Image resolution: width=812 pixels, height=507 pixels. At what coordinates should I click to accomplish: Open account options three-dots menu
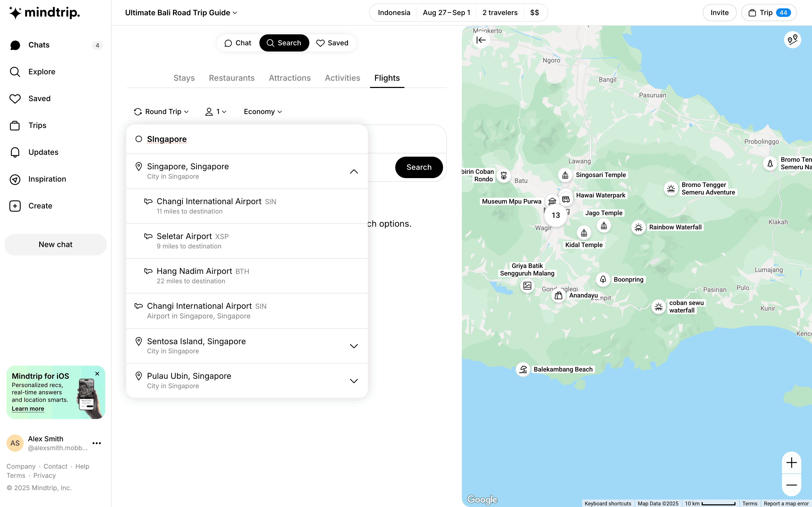(x=97, y=443)
